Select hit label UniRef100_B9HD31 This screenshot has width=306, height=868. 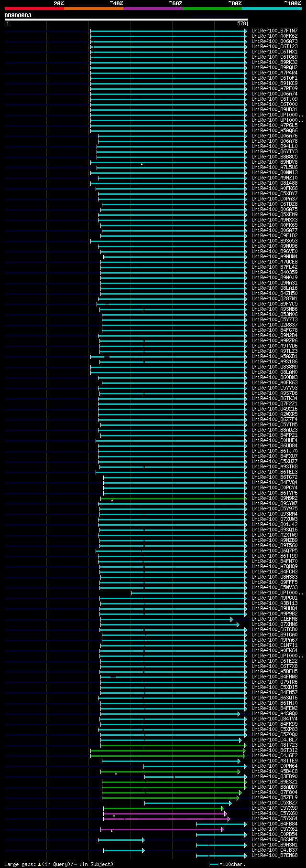pos(274,110)
